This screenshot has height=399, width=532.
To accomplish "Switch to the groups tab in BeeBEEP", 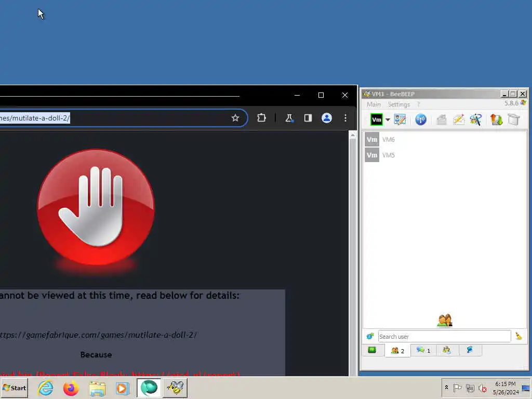I will [447, 350].
